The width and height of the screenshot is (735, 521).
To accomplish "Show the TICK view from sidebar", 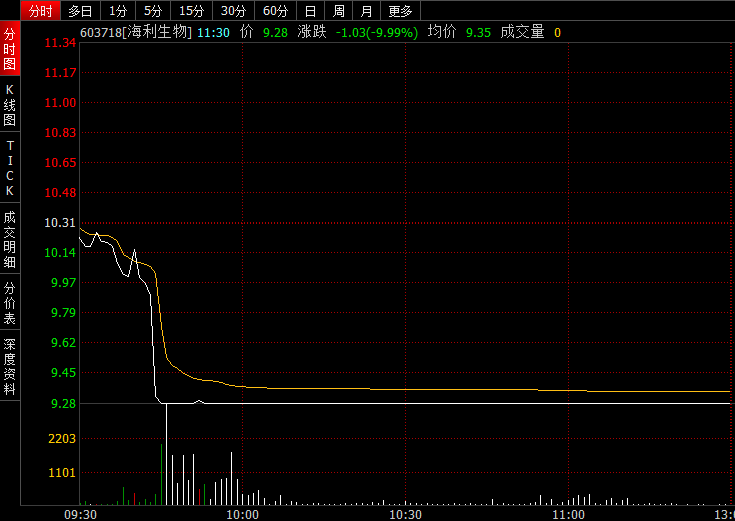I will pos(10,168).
